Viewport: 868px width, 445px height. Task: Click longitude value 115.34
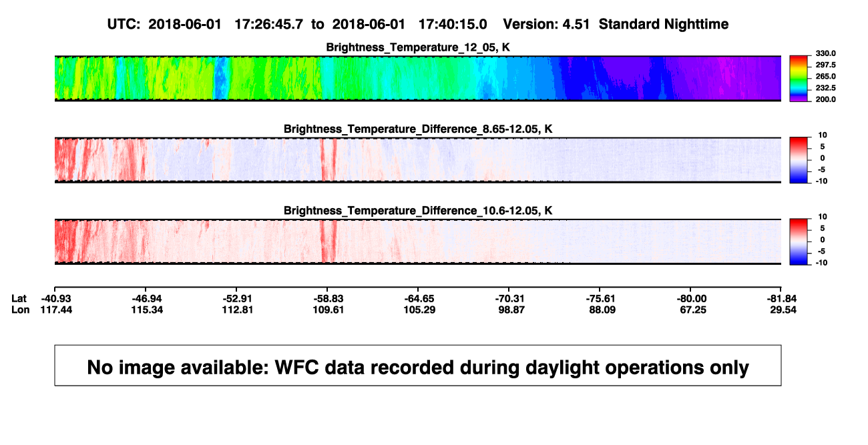(146, 310)
